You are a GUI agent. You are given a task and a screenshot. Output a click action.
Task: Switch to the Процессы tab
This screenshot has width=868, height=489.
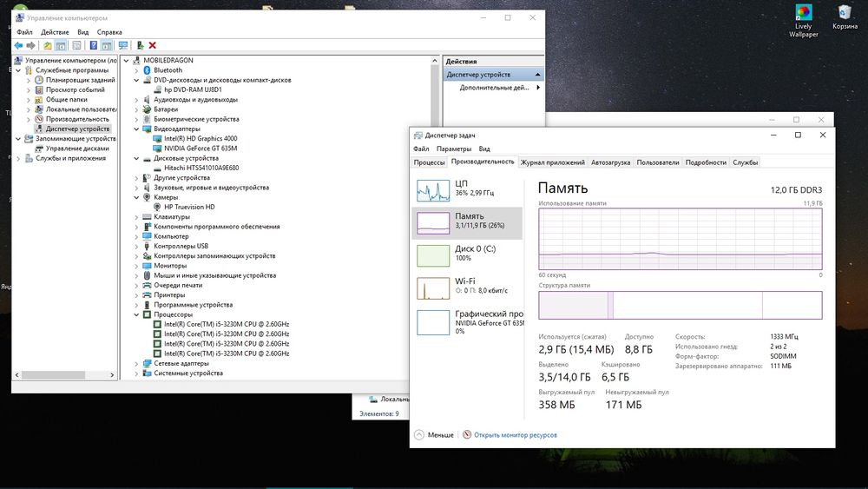click(429, 162)
